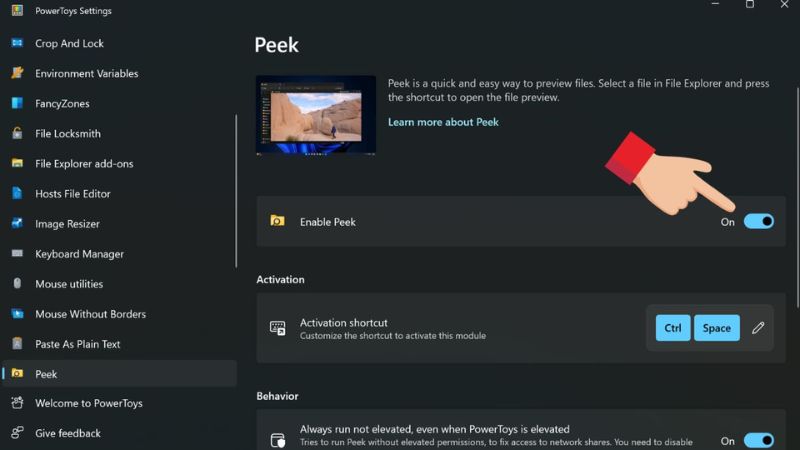Click the Activation shortcut keyboard icon
Screen dimensions: 800x450
click(278, 328)
